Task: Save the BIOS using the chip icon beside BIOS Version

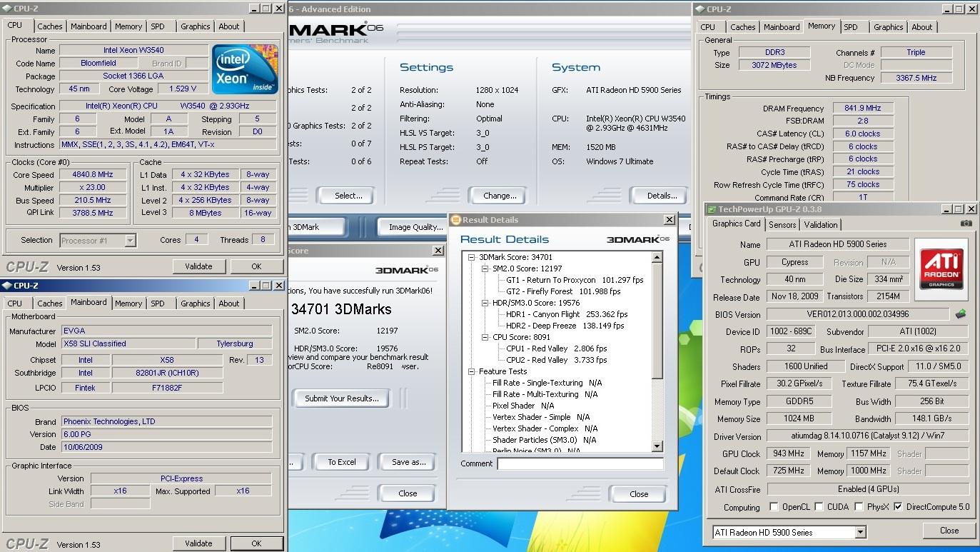Action: click(961, 314)
